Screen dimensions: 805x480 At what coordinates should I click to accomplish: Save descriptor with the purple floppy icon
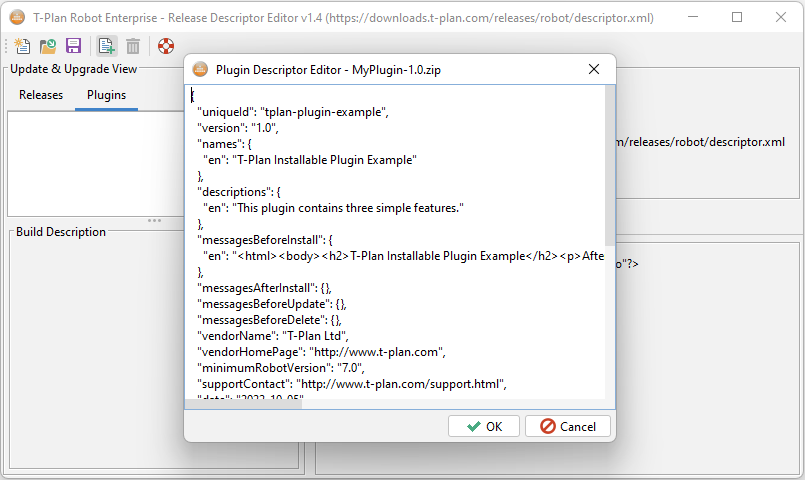[x=73, y=46]
